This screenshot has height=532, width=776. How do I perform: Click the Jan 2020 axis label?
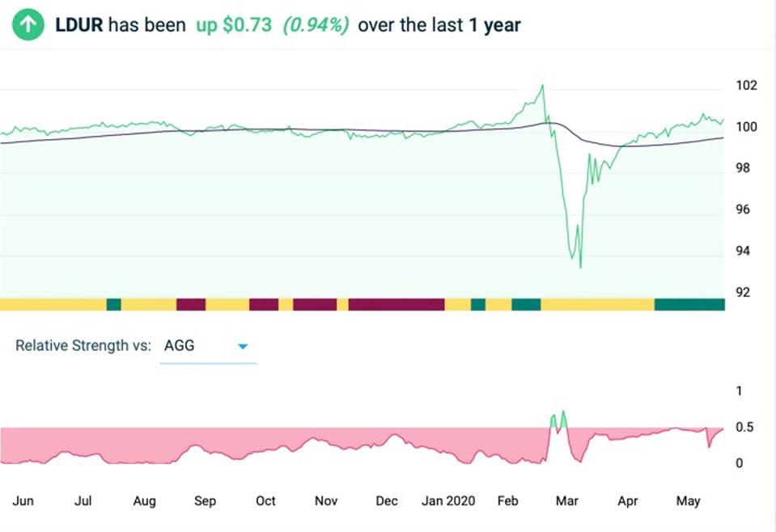(x=448, y=500)
